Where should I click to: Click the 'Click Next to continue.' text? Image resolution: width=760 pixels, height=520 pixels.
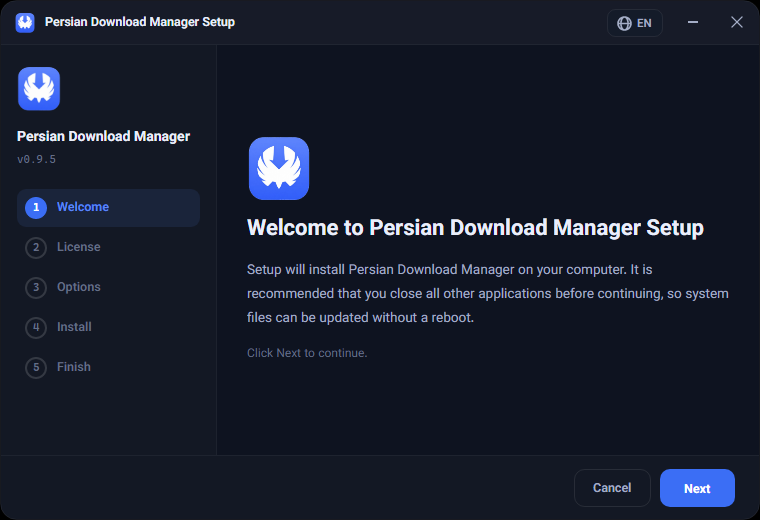[307, 353]
